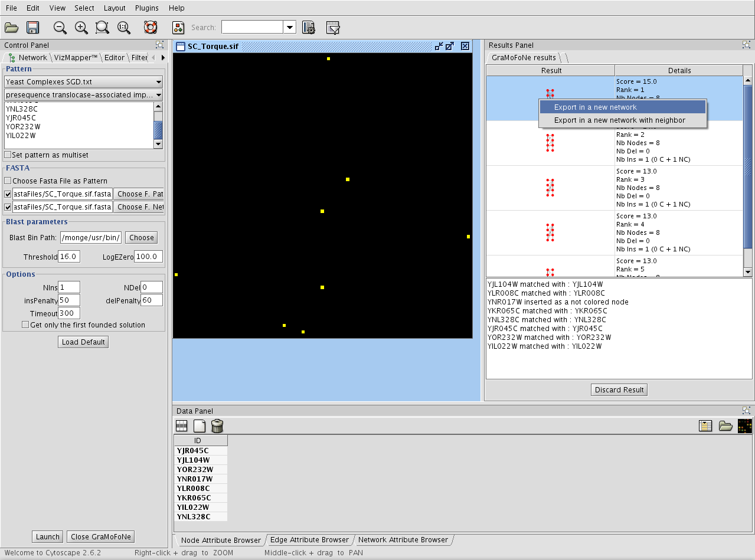Click Delete Attributes trash icon
The image size is (755, 560).
[x=217, y=425]
